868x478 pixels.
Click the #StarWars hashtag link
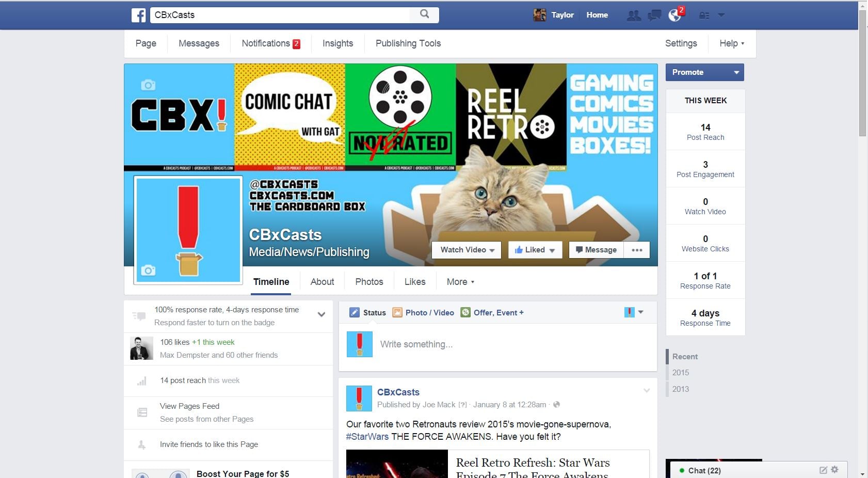[x=367, y=437]
